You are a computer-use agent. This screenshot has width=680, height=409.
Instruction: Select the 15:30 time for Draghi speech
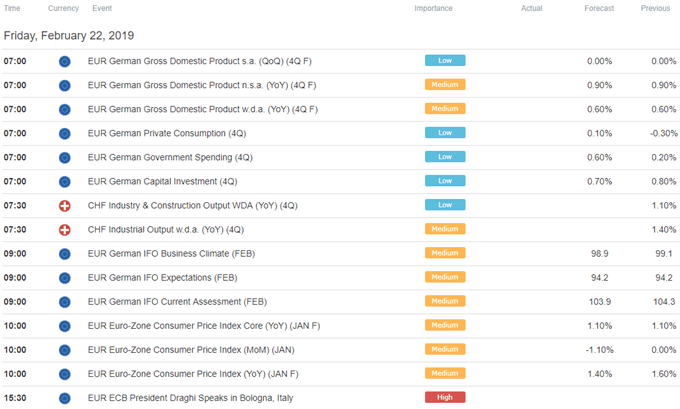coord(15,399)
